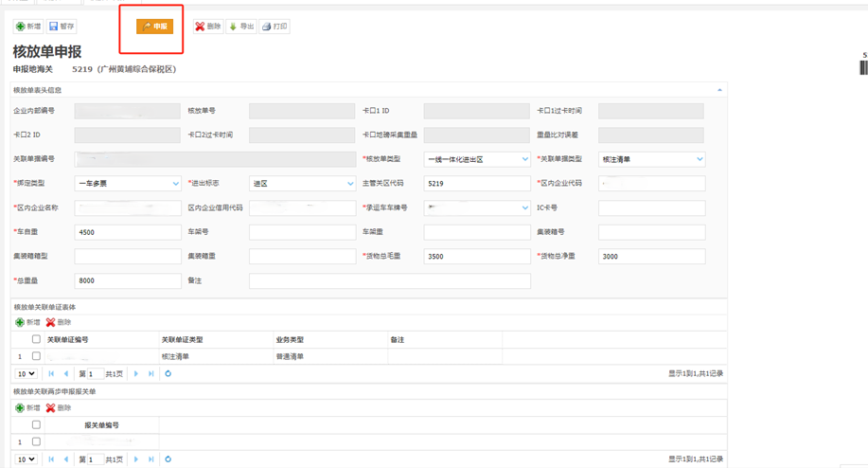Save draft with the 暂存 button
This screenshot has width=868, height=468.
(62, 26)
